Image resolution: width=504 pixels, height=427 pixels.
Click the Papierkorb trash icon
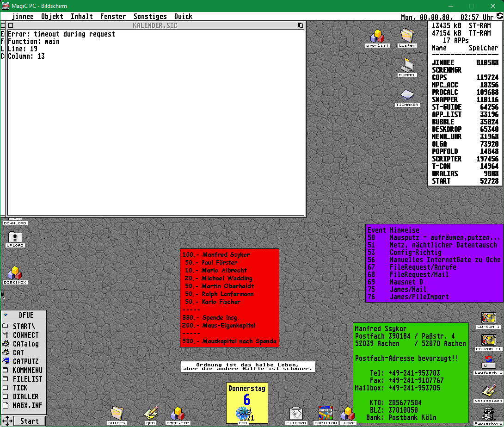pyautogui.click(x=488, y=415)
